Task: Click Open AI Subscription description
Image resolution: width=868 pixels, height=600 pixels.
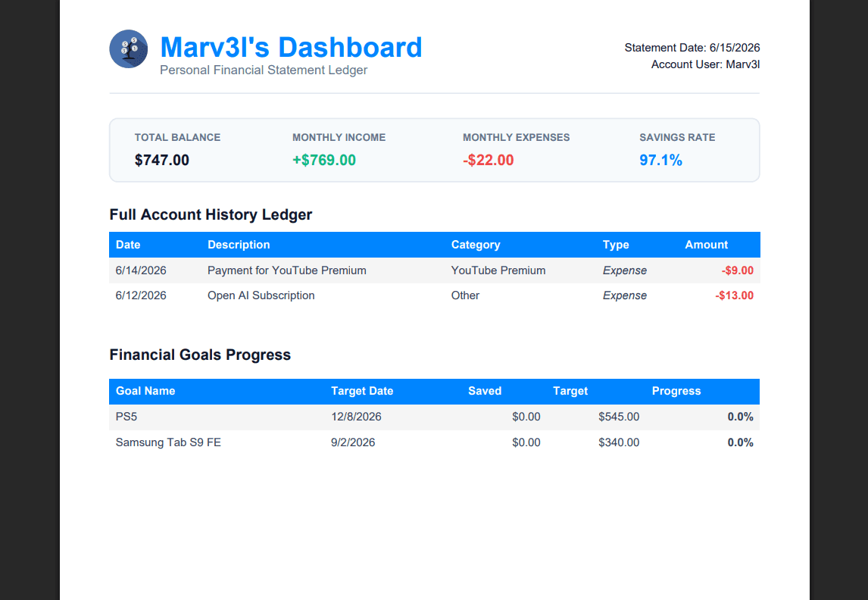Action: coord(261,295)
